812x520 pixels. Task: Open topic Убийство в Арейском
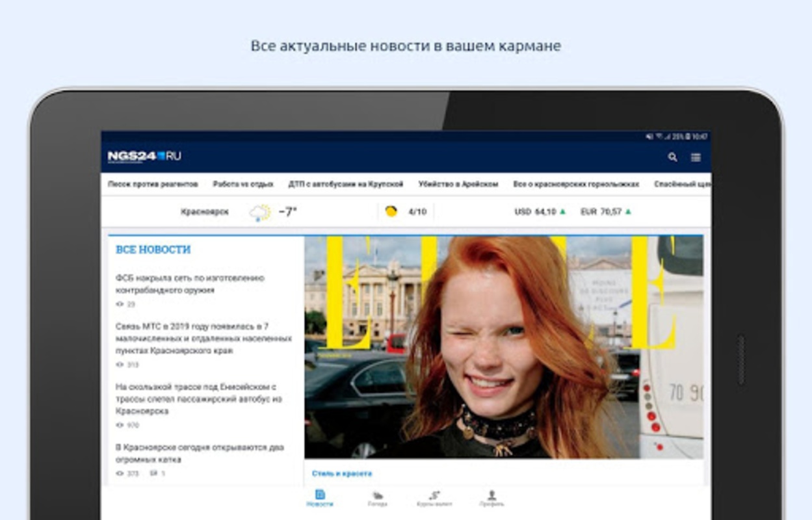point(458,185)
